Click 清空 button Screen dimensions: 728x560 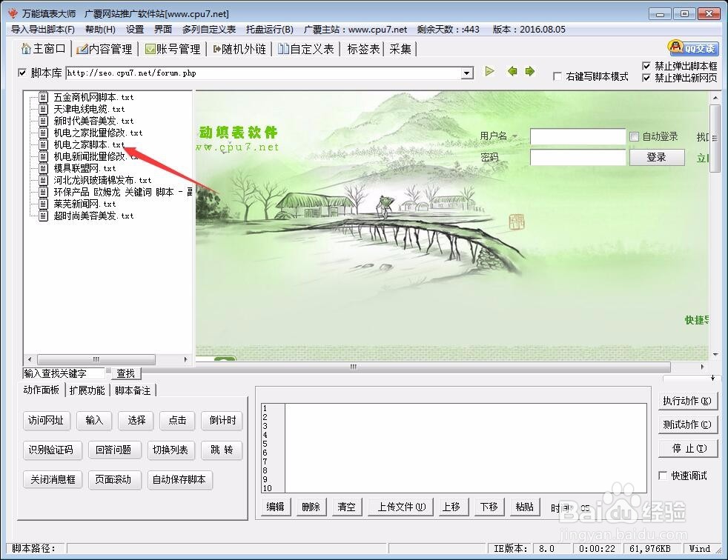[x=346, y=507]
